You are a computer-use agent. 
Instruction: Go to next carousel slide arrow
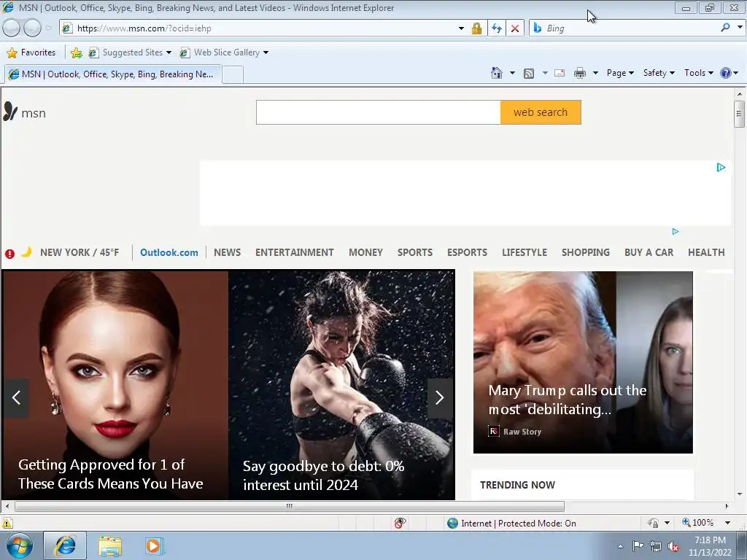pyautogui.click(x=440, y=397)
